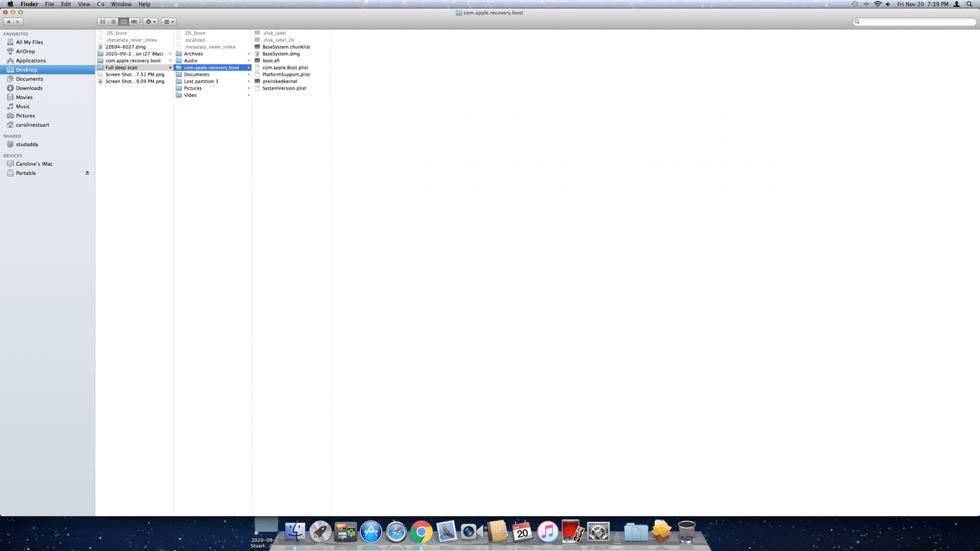
Task: Switch Finder to icon view
Action: click(x=103, y=22)
